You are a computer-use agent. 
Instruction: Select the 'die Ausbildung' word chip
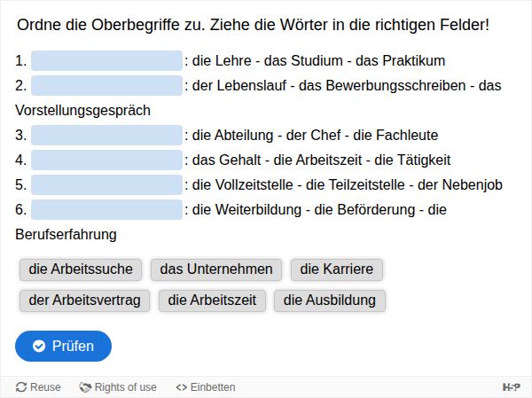(329, 300)
